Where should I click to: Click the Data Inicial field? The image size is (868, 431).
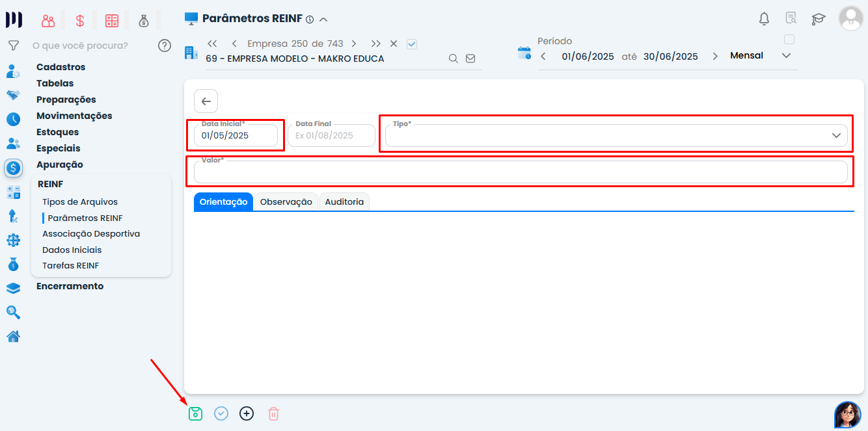(x=236, y=135)
